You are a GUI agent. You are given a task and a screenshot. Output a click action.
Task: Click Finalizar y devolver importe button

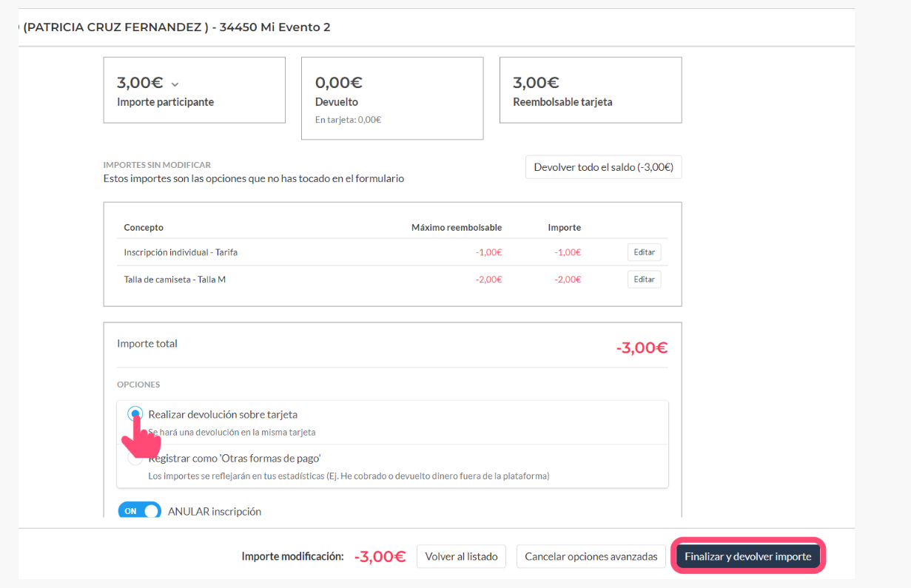pos(747,556)
